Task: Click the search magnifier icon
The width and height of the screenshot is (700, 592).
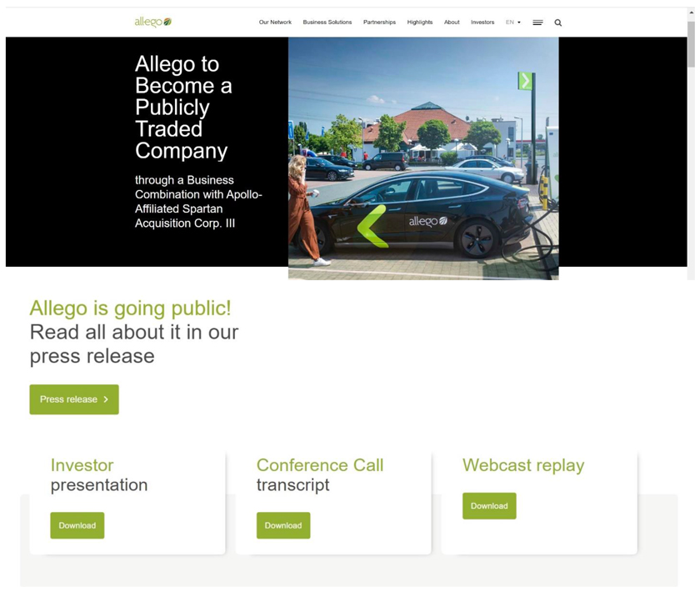Action: tap(558, 23)
